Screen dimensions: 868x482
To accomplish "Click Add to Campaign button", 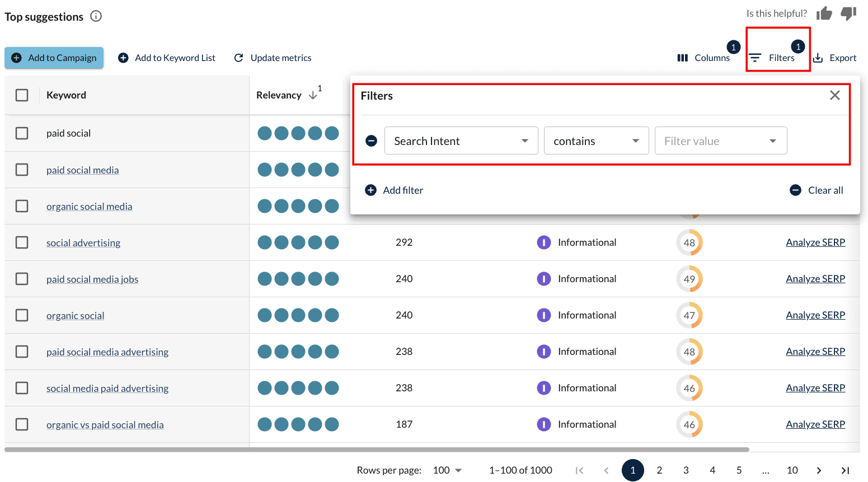I will point(54,58).
